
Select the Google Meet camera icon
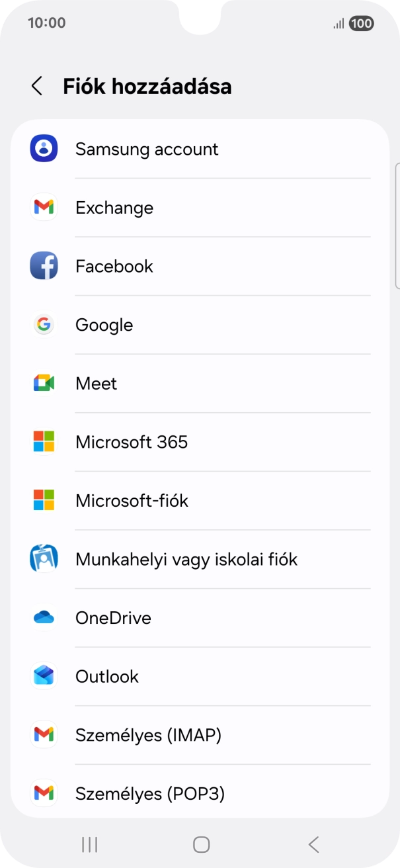(x=43, y=383)
